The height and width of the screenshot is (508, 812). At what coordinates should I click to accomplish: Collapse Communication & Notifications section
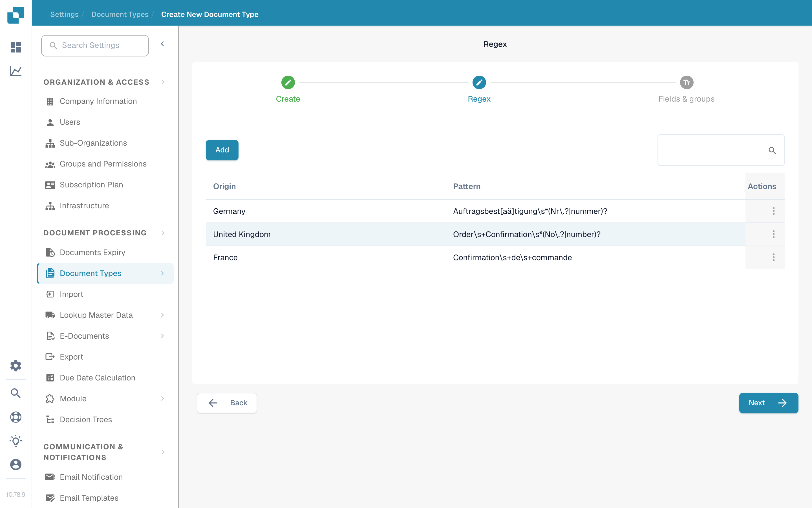point(163,452)
